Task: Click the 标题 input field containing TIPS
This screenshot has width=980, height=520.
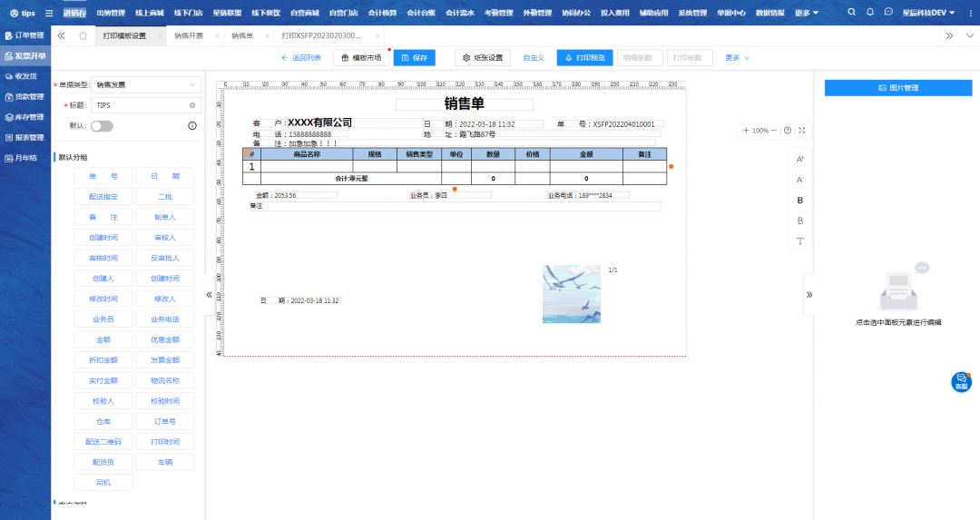Action: tap(141, 105)
